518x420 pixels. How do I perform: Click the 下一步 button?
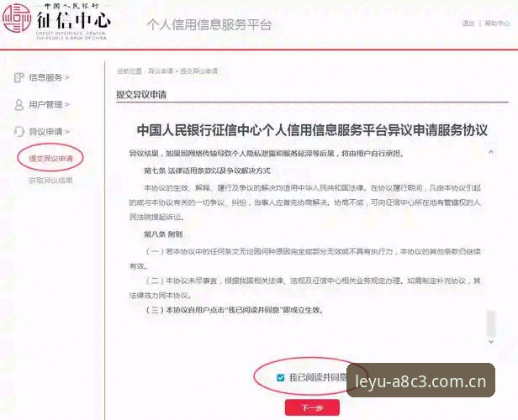click(312, 408)
